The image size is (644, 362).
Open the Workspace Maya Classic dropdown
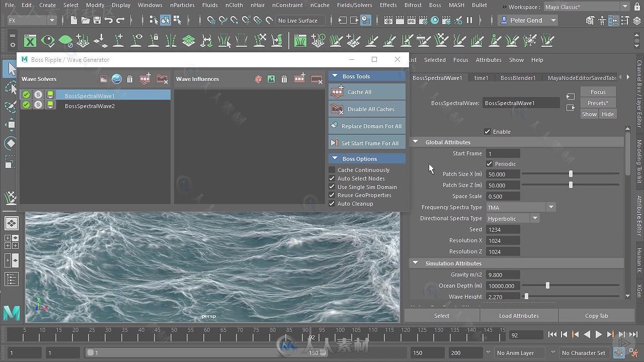[x=586, y=7]
